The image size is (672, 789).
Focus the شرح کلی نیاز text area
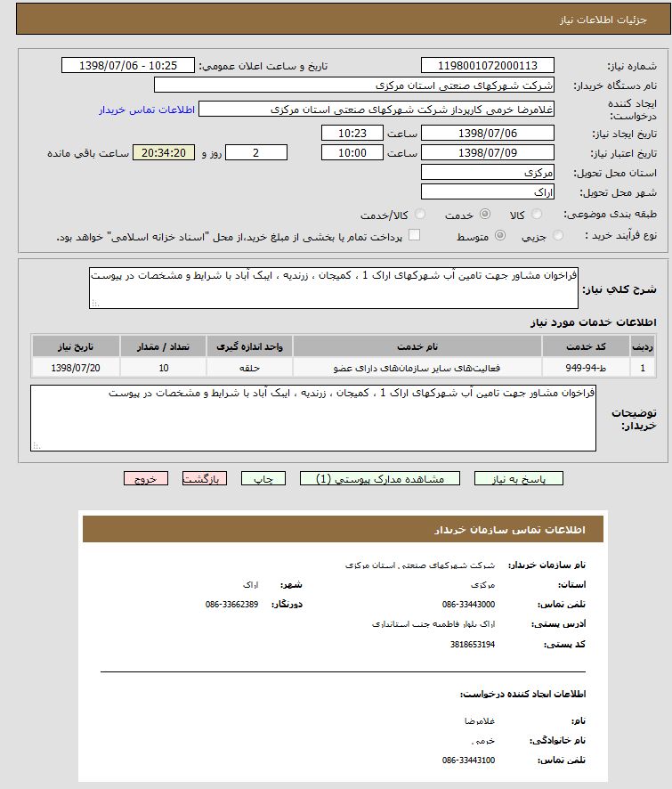coord(333,289)
